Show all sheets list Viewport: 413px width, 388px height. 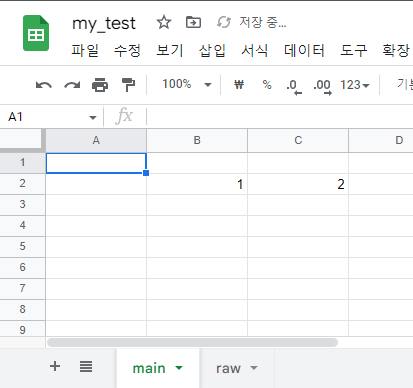[x=86, y=366]
